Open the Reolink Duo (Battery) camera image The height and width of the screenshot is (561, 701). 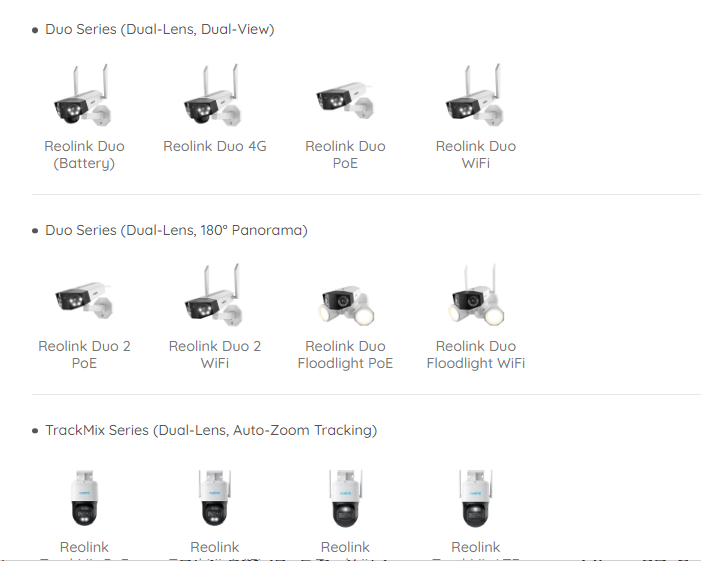click(84, 95)
